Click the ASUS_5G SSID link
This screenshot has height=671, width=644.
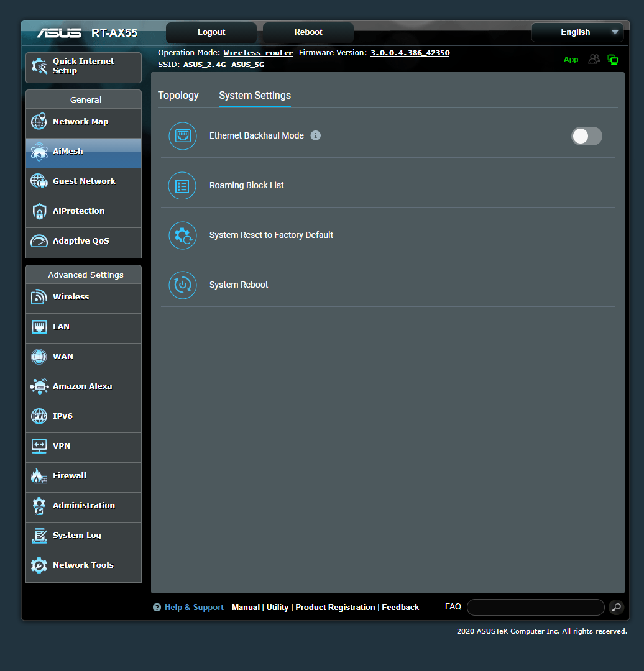[x=248, y=65]
